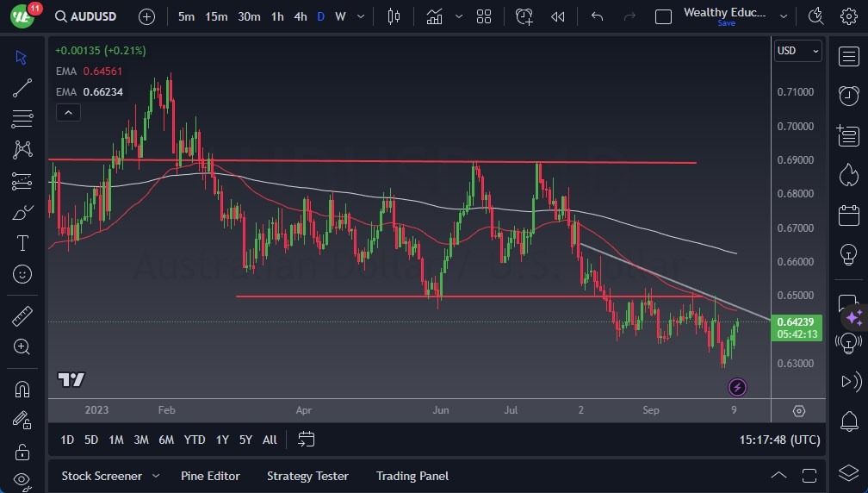Screen dimensions: 868x493
Task: Open the timeframe interval dropdown chevron
Action: pos(360,16)
